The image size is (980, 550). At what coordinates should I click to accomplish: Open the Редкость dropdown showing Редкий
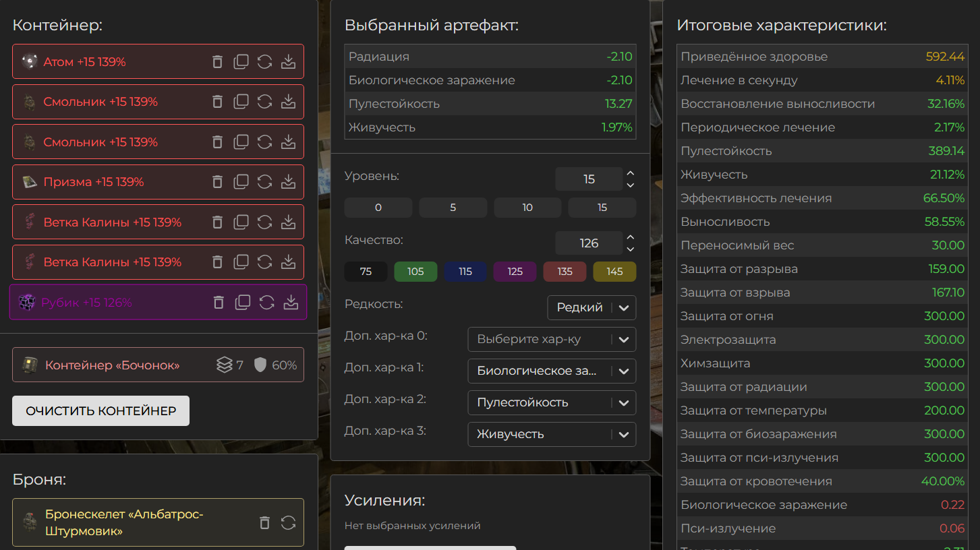592,307
